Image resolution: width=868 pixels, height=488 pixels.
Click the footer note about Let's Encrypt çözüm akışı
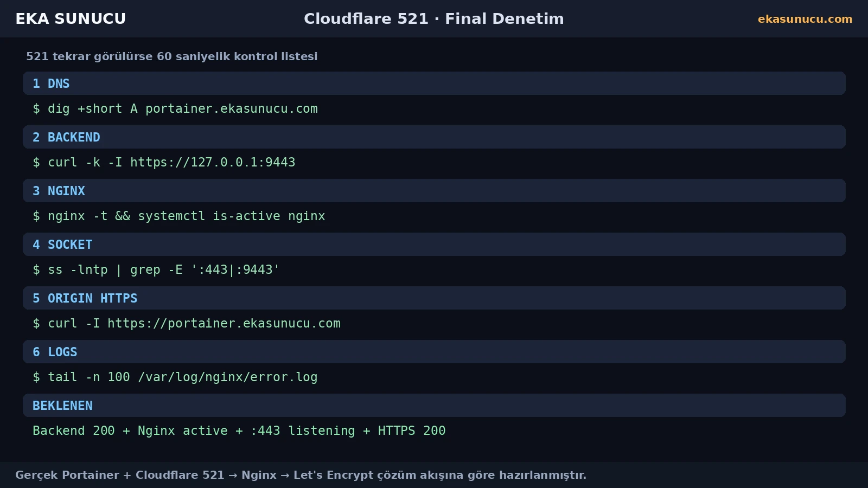pyautogui.click(x=301, y=475)
